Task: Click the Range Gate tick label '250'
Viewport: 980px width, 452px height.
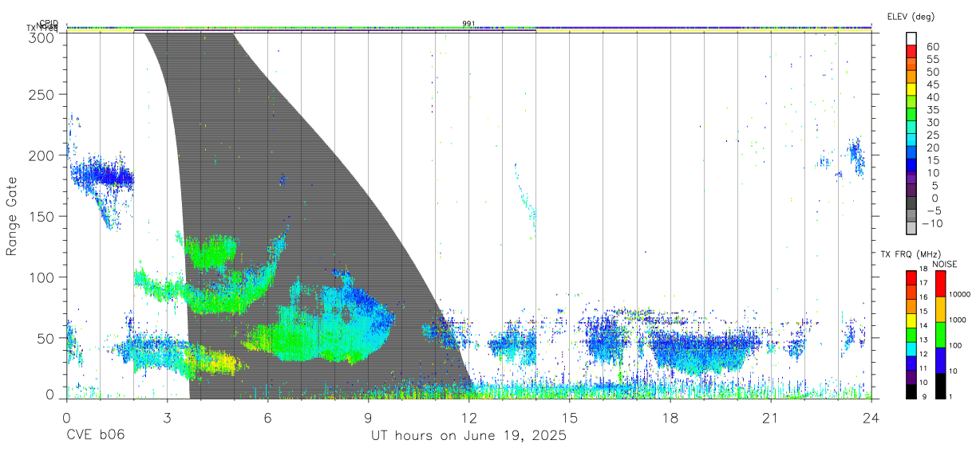Action: coord(42,94)
